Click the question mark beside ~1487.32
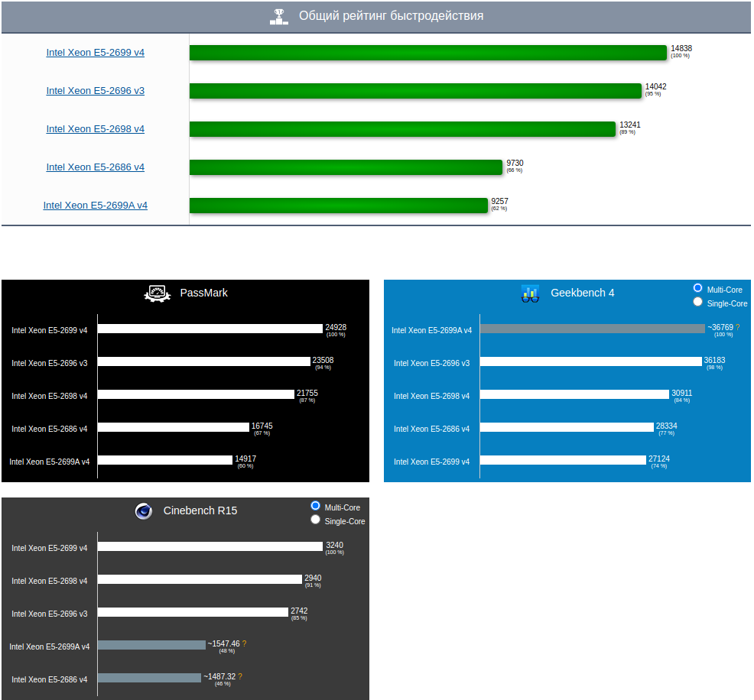The height and width of the screenshot is (700, 754). 240,676
